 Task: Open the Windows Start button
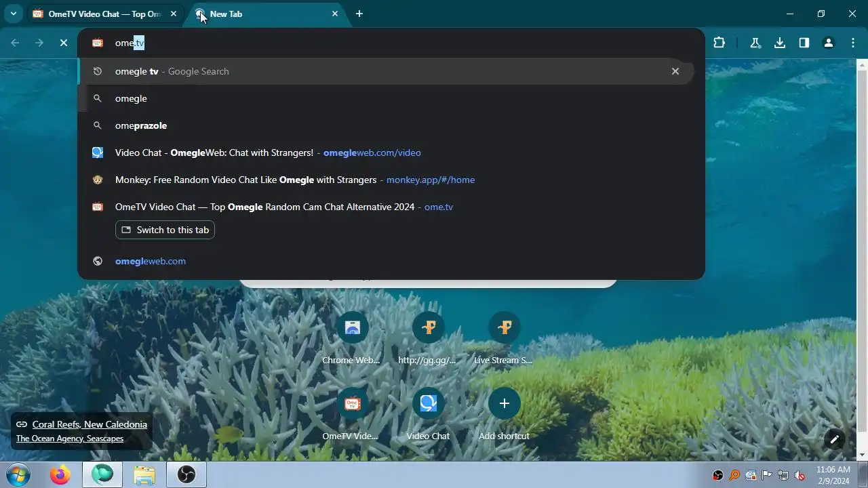click(x=18, y=474)
